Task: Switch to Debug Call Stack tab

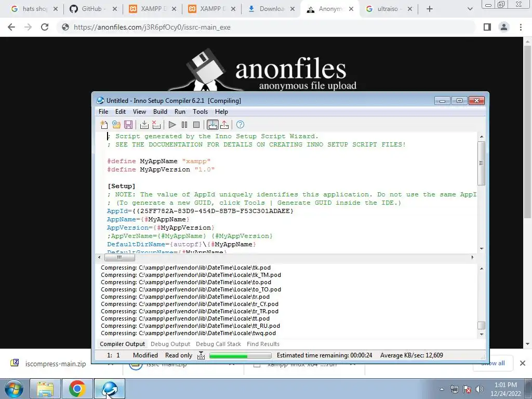Action: [219, 344]
